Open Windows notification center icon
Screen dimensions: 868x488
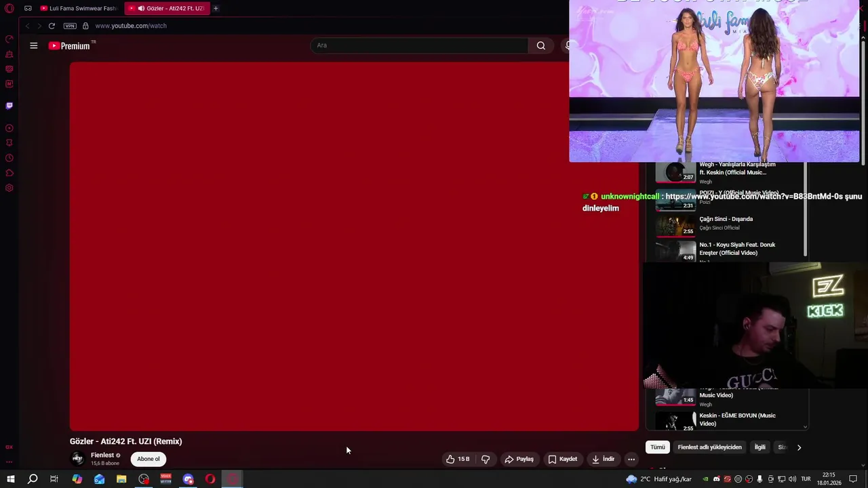pyautogui.click(x=853, y=479)
